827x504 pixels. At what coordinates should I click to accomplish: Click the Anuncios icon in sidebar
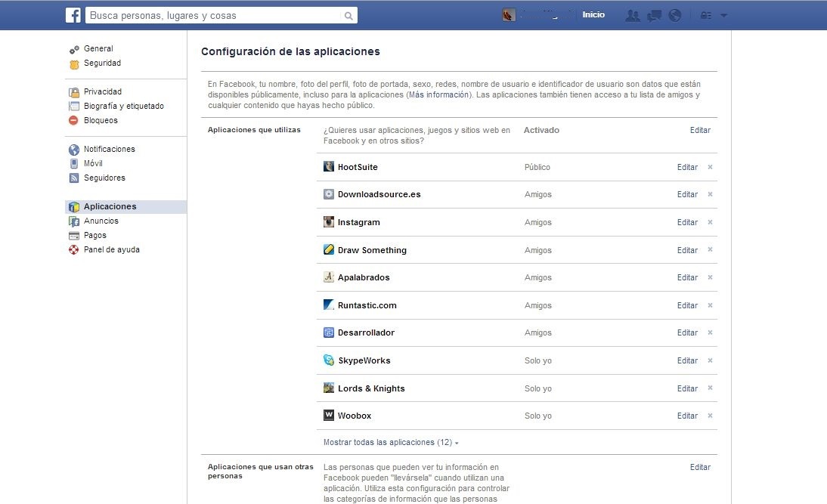(x=74, y=221)
